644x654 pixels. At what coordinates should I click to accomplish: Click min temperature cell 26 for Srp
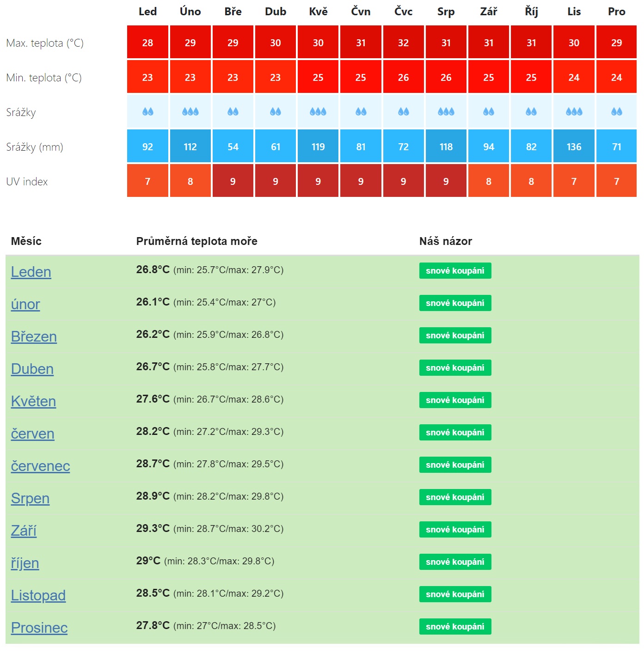click(446, 77)
